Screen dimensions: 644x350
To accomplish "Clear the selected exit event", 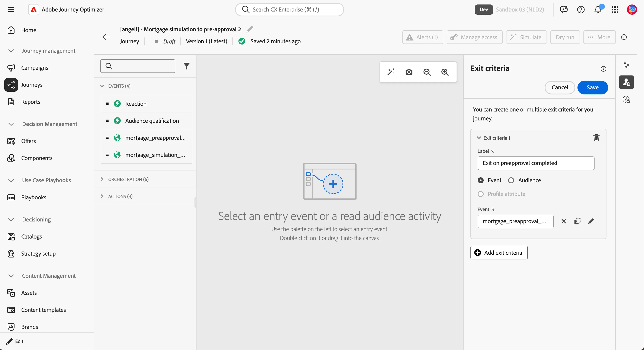I will tap(564, 221).
